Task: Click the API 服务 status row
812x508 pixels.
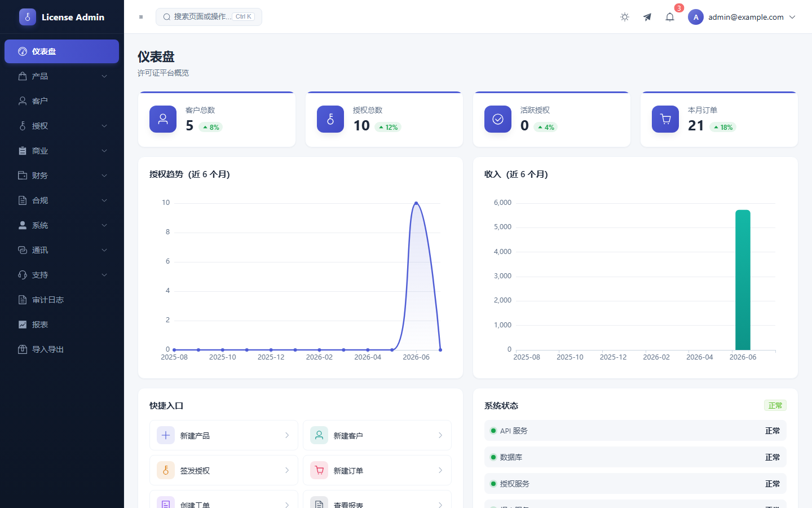Action: coord(636,431)
